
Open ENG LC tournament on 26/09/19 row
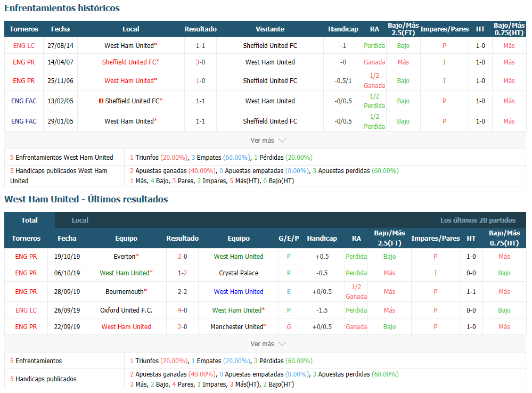[x=26, y=310]
